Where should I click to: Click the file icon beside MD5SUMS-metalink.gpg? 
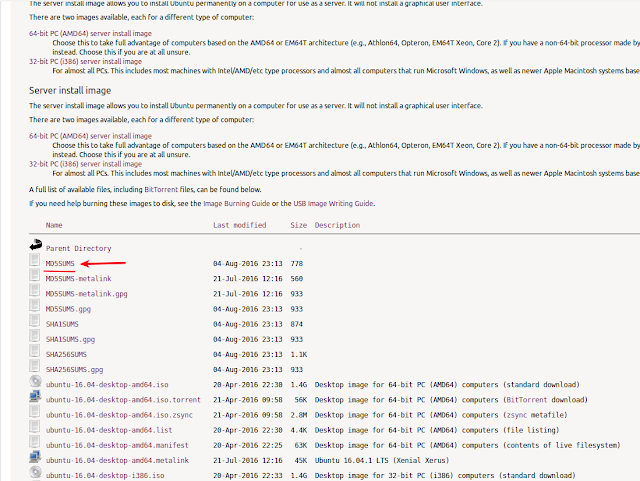click(35, 290)
